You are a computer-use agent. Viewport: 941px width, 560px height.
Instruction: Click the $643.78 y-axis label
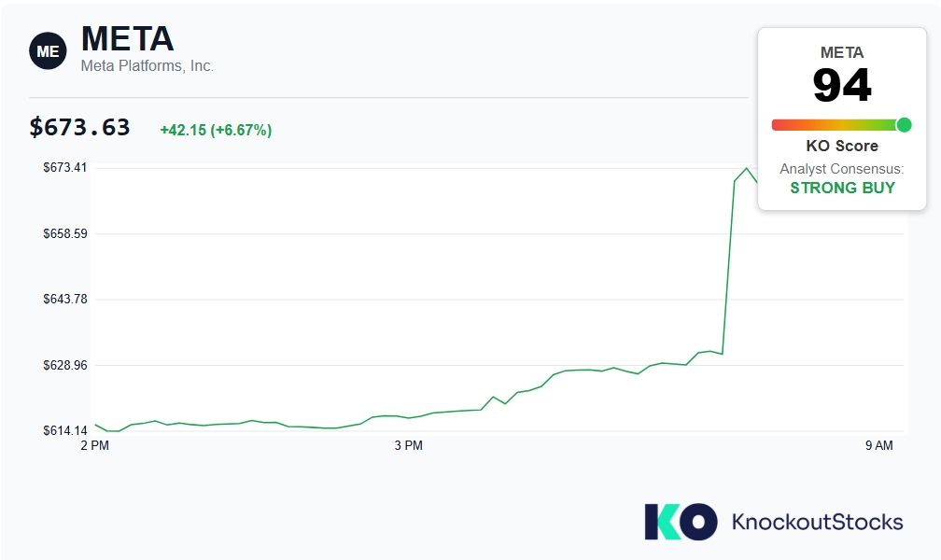64,299
